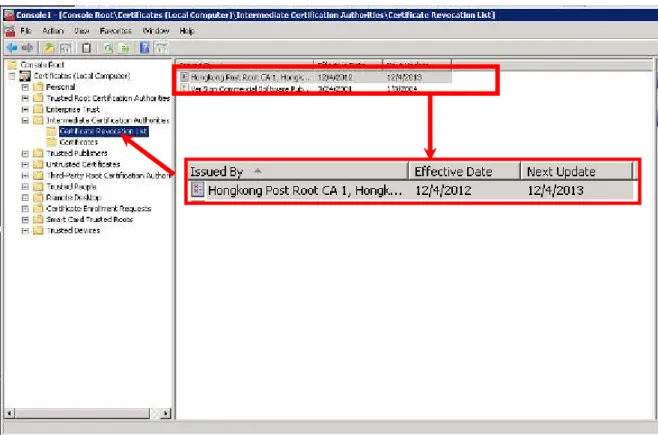Open Help with the blue question-mark icon
The width and height of the screenshot is (658, 435).
click(145, 48)
